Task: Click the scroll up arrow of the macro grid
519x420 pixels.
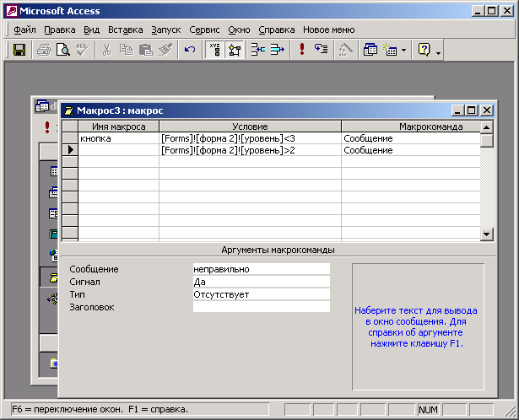Action: [x=487, y=127]
